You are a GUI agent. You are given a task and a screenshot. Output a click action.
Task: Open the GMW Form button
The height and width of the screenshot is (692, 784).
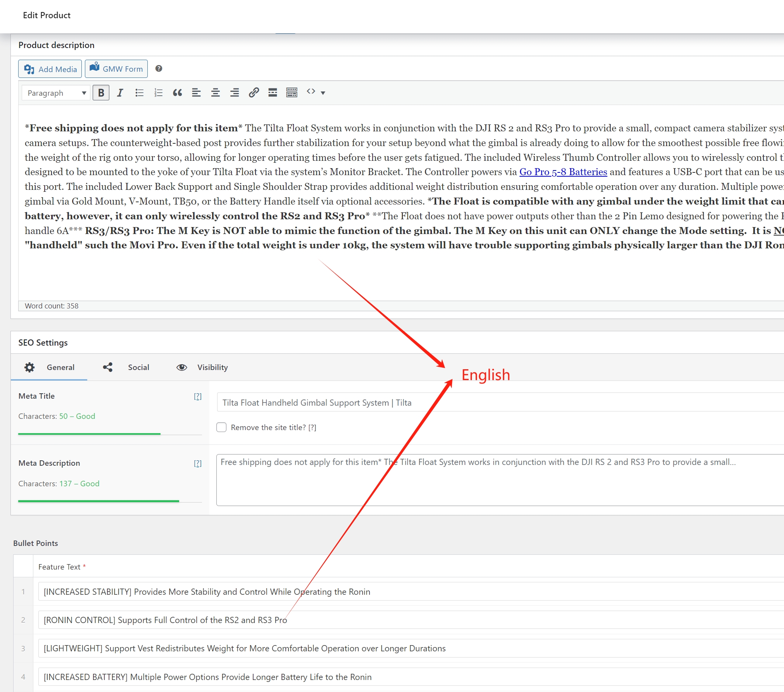point(116,69)
